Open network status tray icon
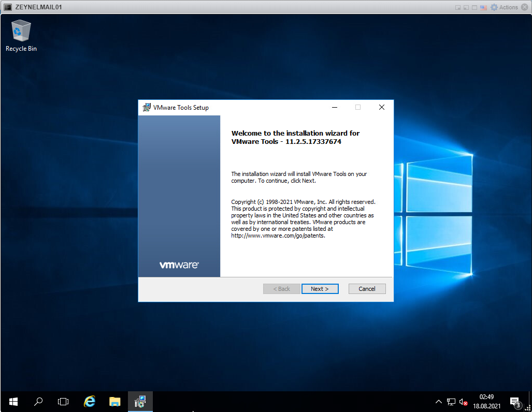Image resolution: width=532 pixels, height=412 pixels. click(x=451, y=402)
